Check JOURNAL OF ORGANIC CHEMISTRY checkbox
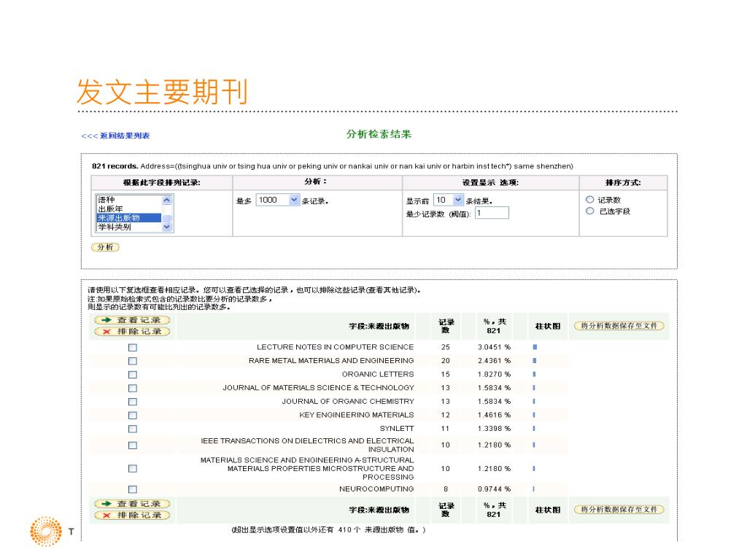This screenshot has width=747, height=560. pos(133,402)
